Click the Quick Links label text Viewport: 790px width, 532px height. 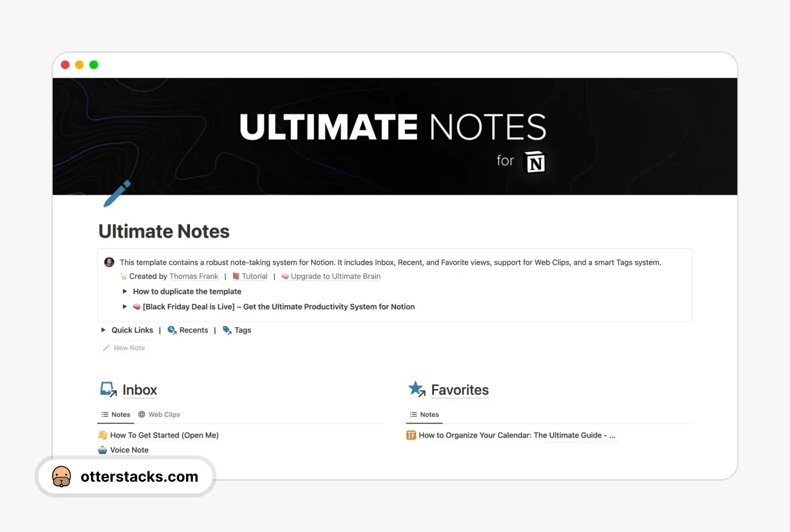(x=132, y=330)
